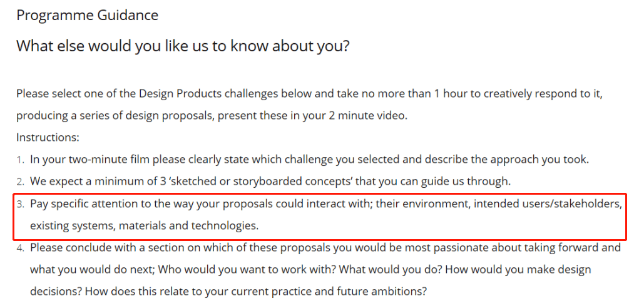Screen dimensions: 644x303
Task: Click the sentence beginning 'Please select one'
Action: click(309, 105)
